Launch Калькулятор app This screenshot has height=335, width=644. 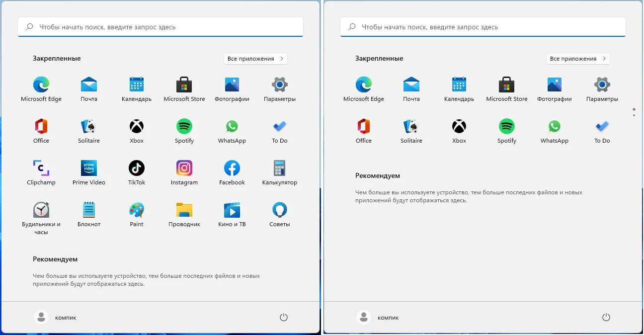(x=280, y=173)
